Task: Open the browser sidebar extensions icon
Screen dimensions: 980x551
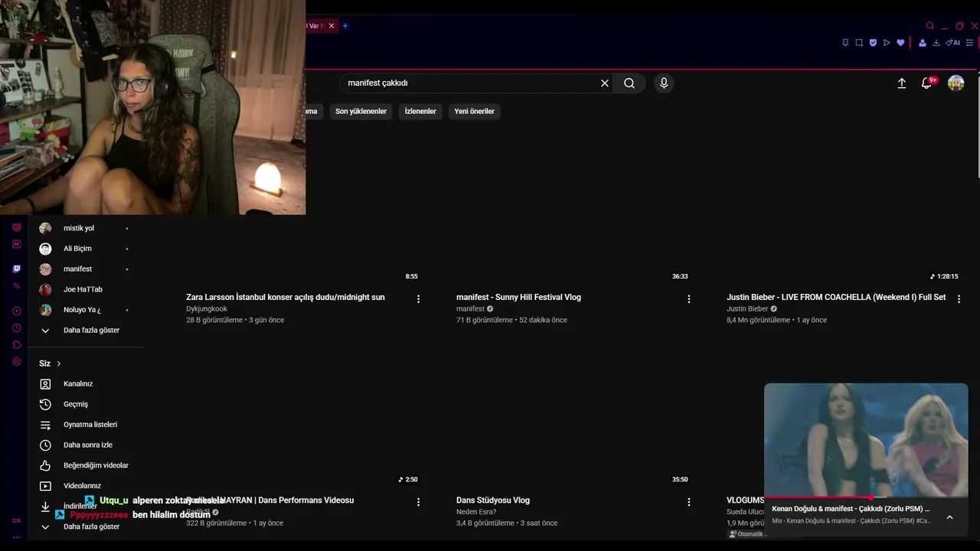Action: point(17,344)
